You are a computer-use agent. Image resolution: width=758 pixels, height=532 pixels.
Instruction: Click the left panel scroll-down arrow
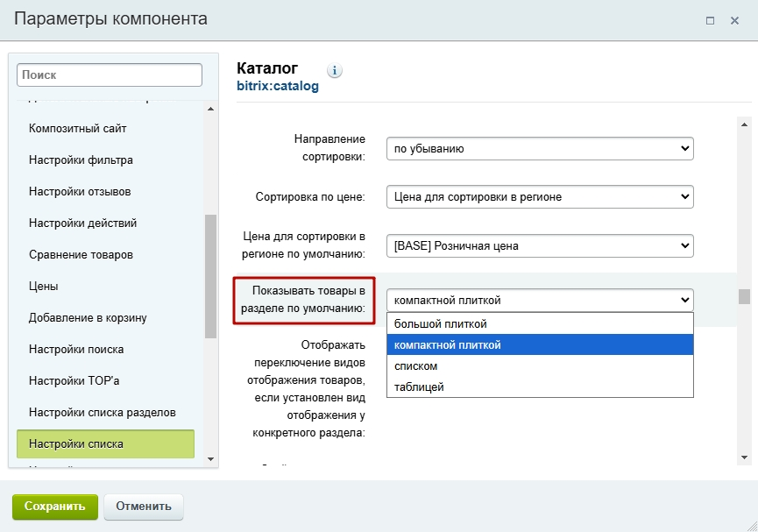211,459
